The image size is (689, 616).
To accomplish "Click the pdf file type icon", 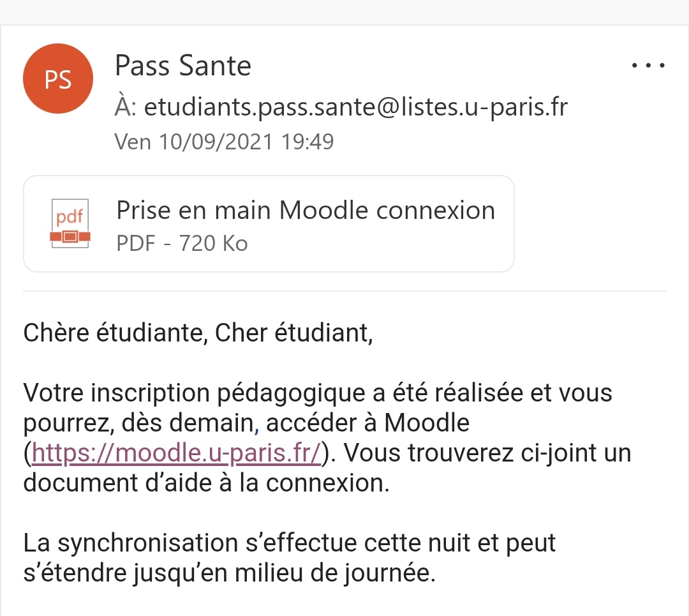I will [70, 223].
